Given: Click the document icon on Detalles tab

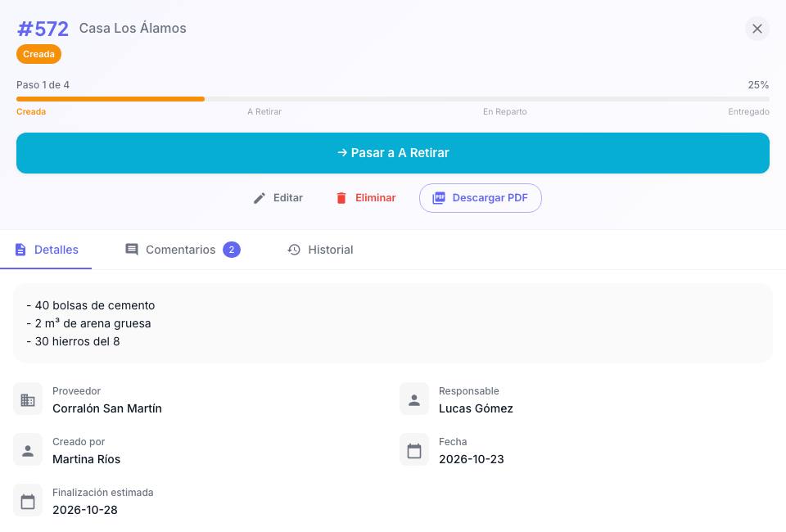Looking at the screenshot, I should 20,250.
